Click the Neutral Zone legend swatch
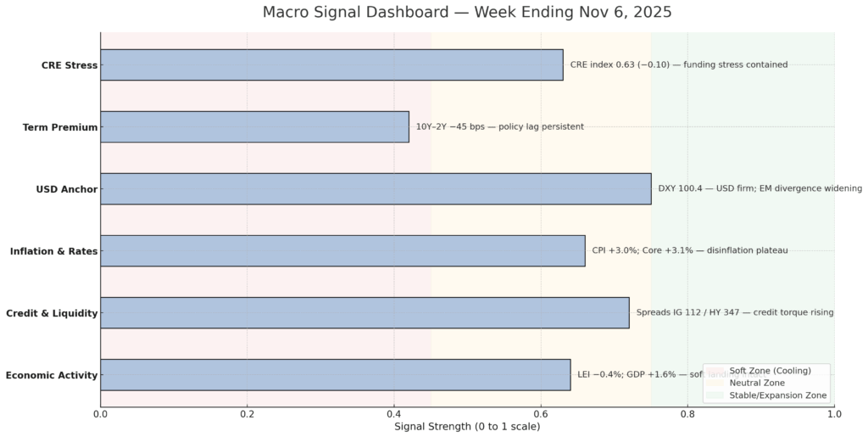This screenshot has width=868, height=437. (x=715, y=383)
